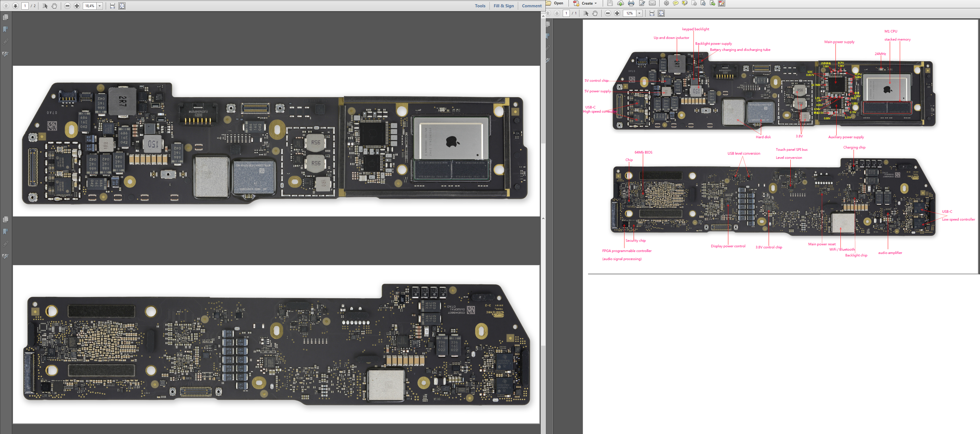Enable fit-width scrolling in left PDF window
This screenshot has width=980, height=434.
click(112, 6)
